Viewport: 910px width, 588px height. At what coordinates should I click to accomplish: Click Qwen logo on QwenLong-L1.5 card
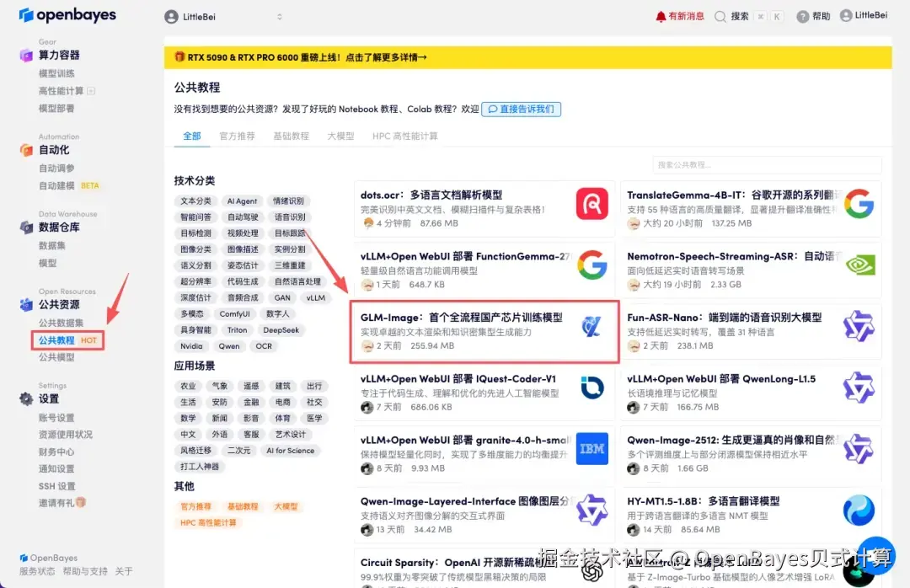tap(859, 388)
